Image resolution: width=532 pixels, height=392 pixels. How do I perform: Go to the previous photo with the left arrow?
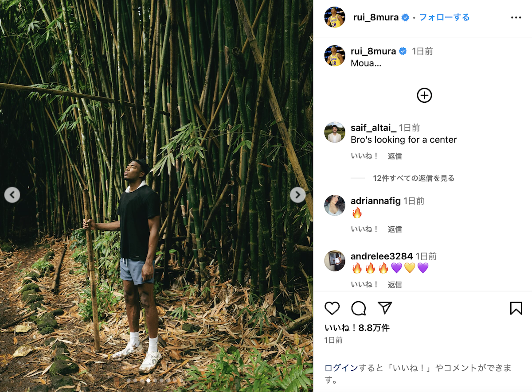pyautogui.click(x=12, y=194)
